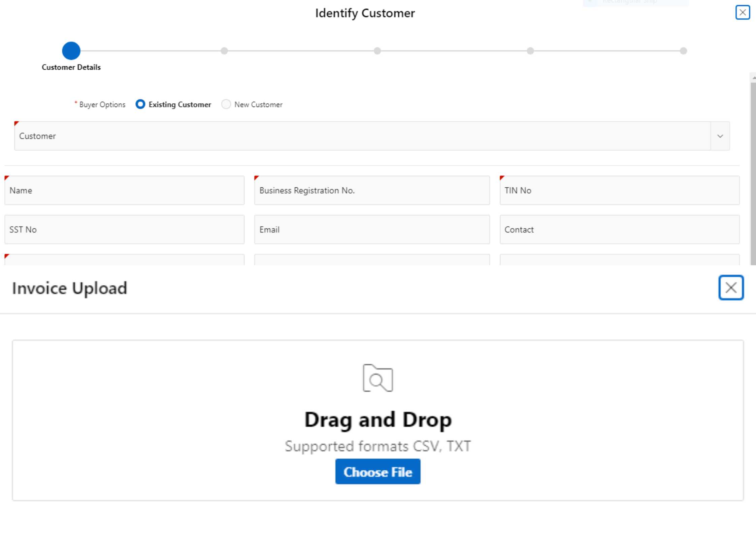Select the New Customer radio button
Screen dimensions: 756x534
(226, 104)
